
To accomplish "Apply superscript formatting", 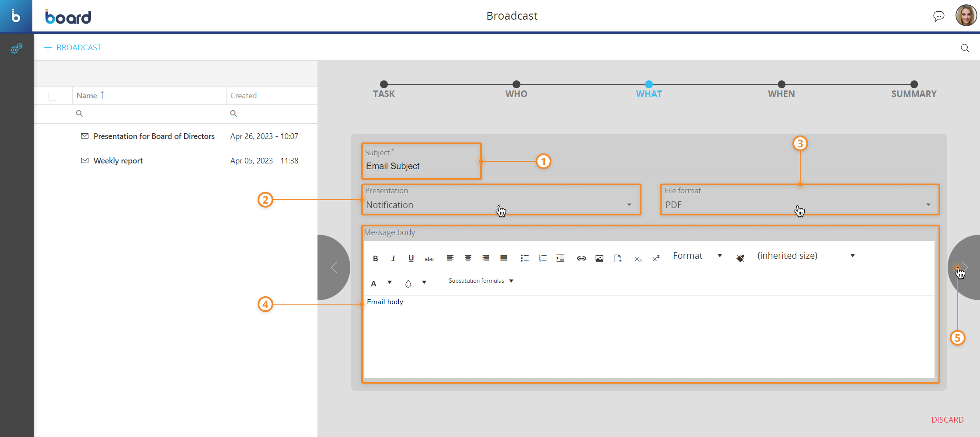I will (x=656, y=259).
